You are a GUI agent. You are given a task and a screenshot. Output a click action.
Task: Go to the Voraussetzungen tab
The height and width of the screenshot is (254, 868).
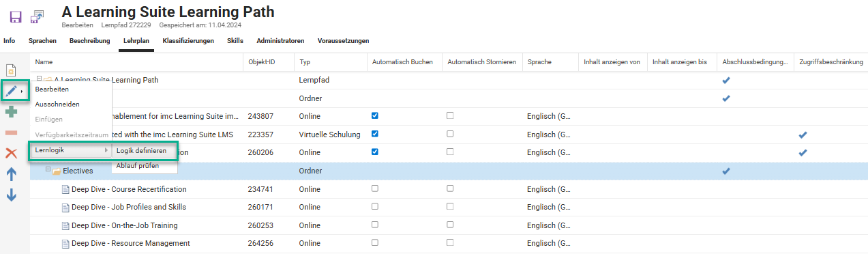pos(343,41)
